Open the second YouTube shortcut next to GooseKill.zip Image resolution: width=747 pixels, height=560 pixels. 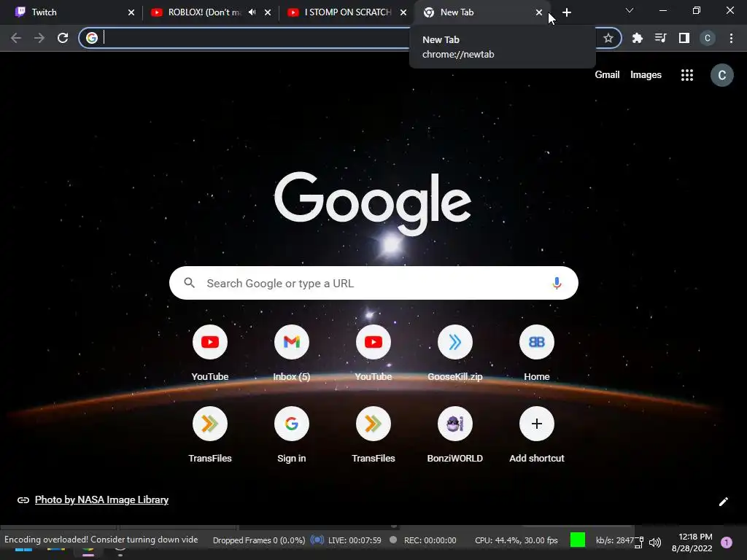373,353
